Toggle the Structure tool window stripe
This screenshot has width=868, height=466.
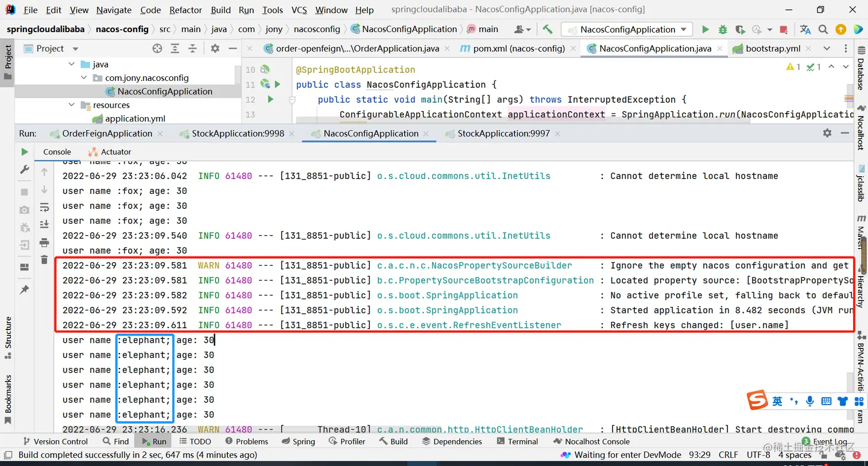click(x=8, y=337)
